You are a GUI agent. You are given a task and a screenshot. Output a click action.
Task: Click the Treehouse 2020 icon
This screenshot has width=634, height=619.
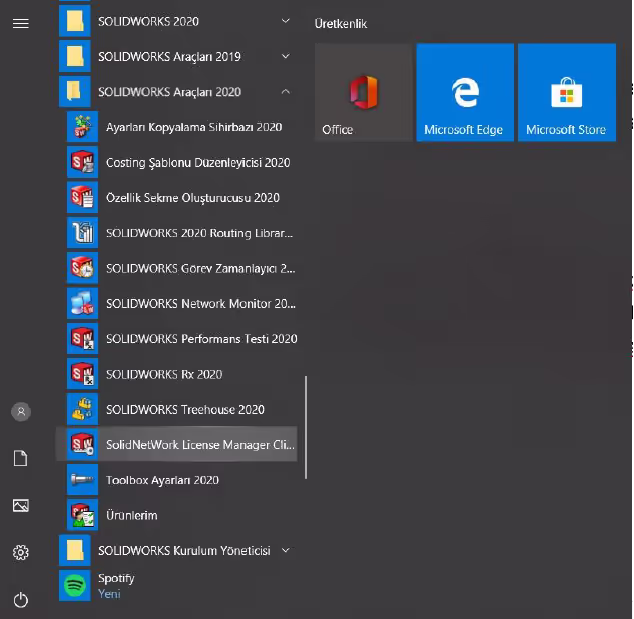tap(82, 409)
